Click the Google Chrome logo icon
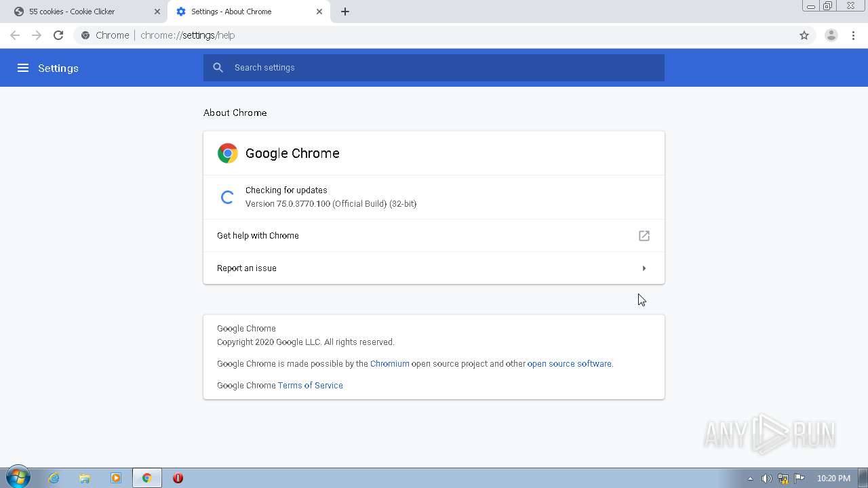The height and width of the screenshot is (488, 868). click(228, 153)
